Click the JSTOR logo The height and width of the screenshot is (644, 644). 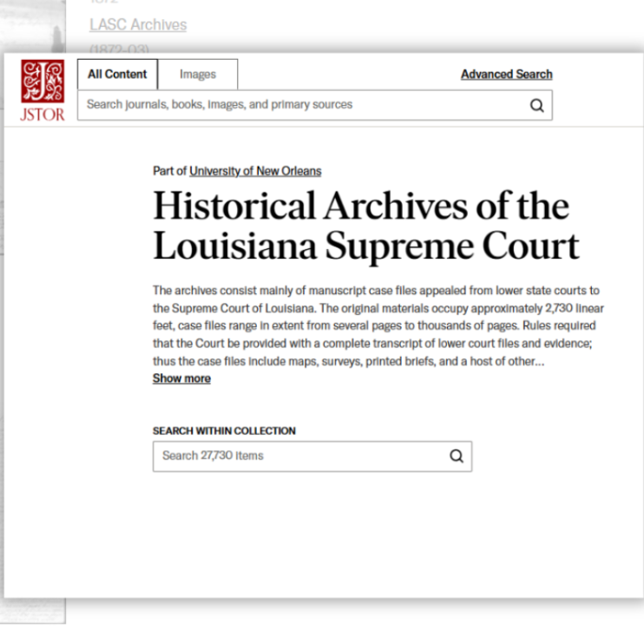43,90
